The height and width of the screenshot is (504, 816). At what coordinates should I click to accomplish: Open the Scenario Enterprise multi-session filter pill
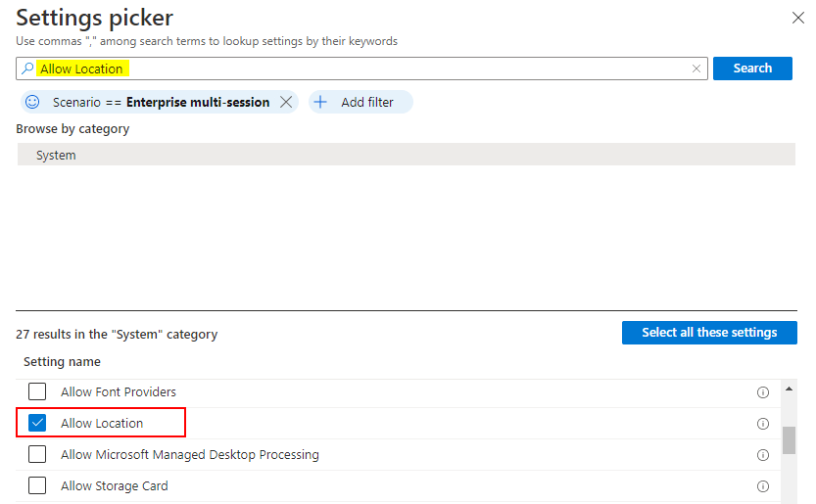click(161, 102)
